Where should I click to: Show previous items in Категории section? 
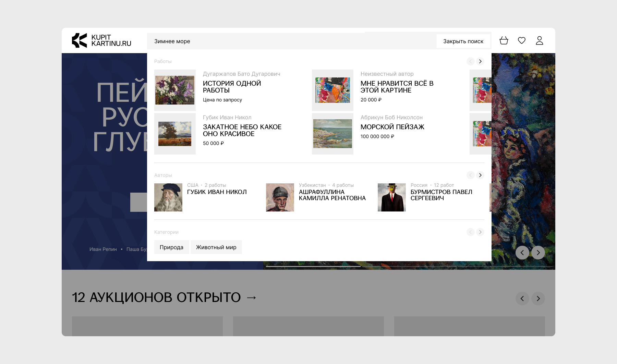click(x=471, y=232)
